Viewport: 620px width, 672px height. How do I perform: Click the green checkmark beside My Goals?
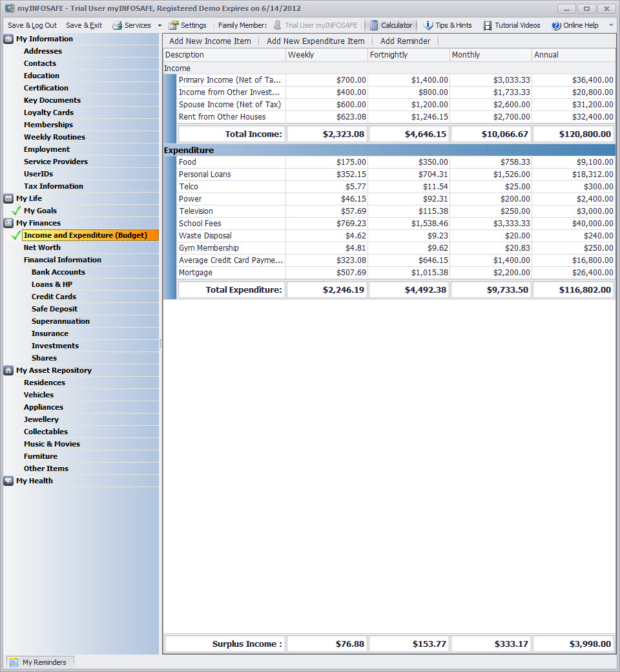click(16, 211)
